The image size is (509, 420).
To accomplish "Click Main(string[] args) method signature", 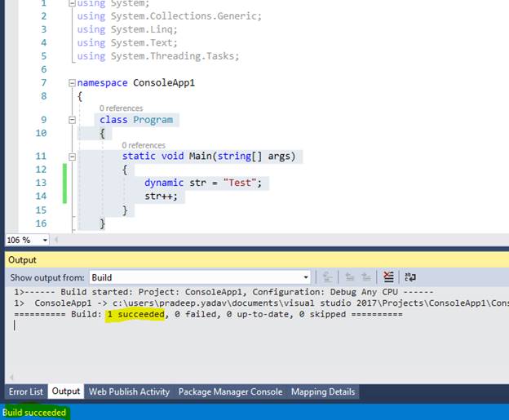I will tap(242, 157).
